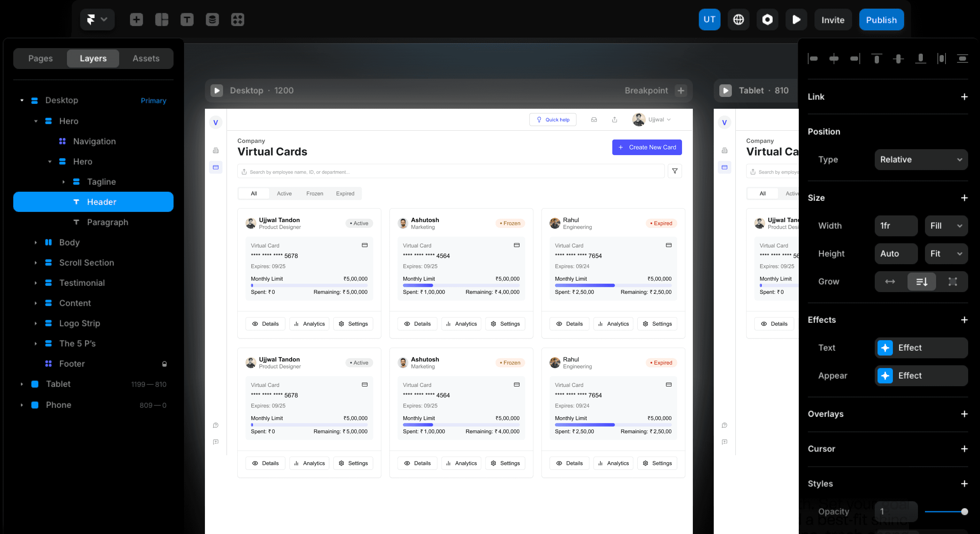
Task: Click the circular record icon in toolbar
Action: tap(767, 20)
